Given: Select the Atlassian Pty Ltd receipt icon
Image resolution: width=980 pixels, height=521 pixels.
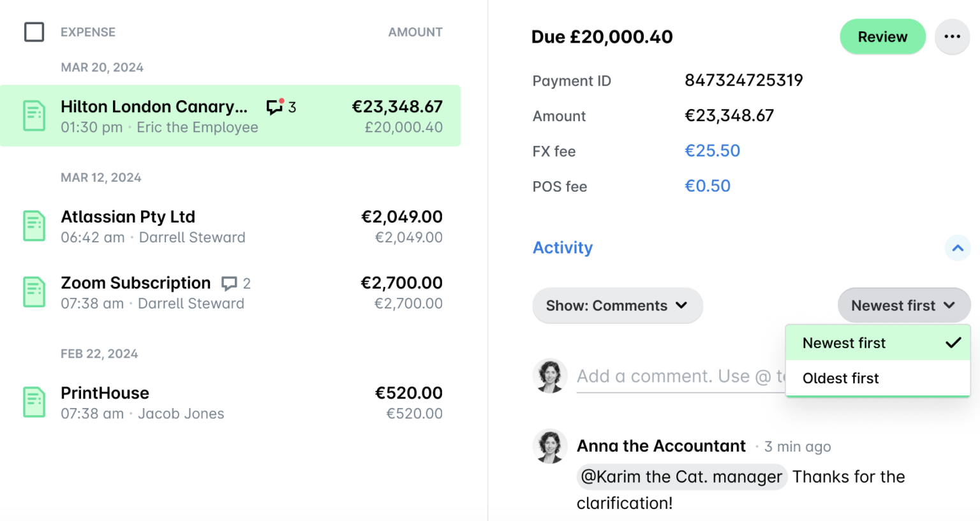Looking at the screenshot, I should (x=34, y=226).
